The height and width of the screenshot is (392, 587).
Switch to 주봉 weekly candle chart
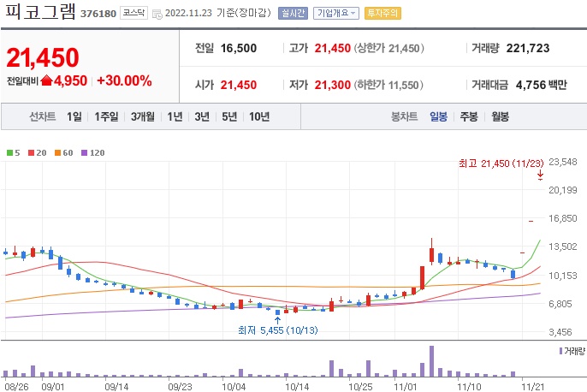[x=468, y=117]
